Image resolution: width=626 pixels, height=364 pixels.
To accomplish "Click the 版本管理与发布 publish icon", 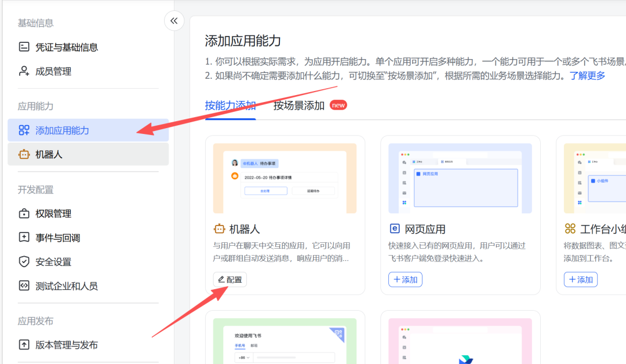I will pos(23,344).
